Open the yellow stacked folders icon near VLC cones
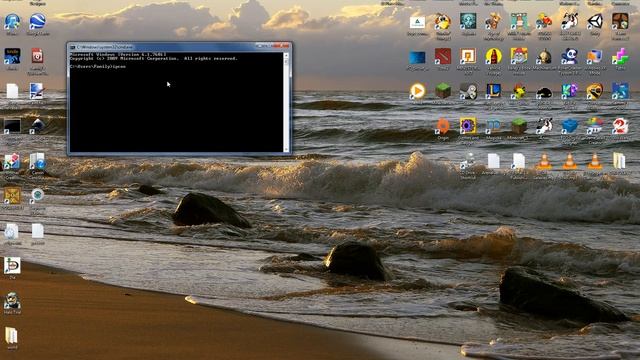The height and width of the screenshot is (360, 640). coord(619,161)
